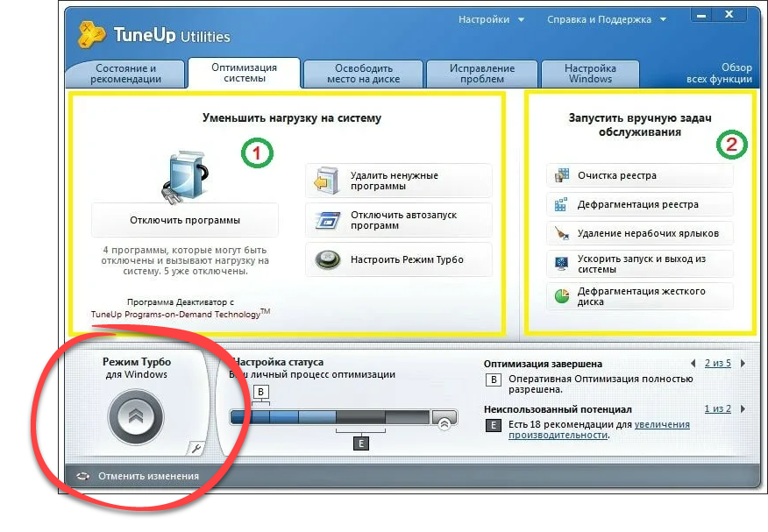Click the uninstall programs icon

click(327, 181)
